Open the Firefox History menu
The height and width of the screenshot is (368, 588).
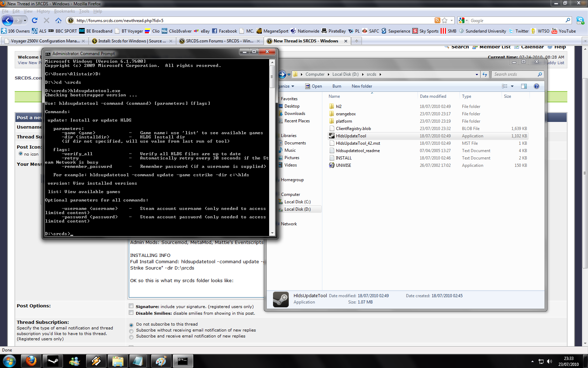(x=43, y=11)
